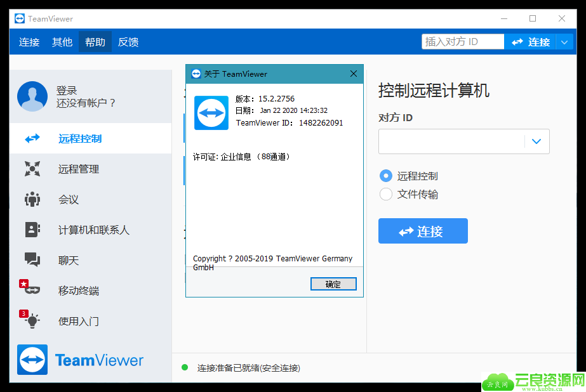Click the top toolbar partner ID input field
The height and width of the screenshot is (392, 586).
point(462,42)
